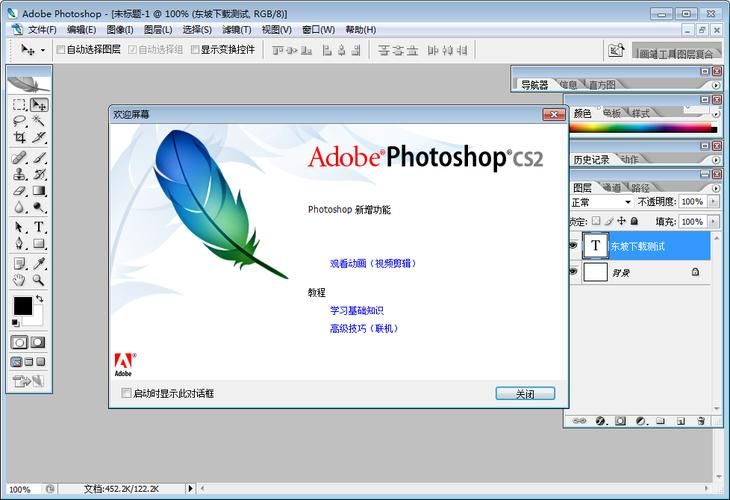Image resolution: width=730 pixels, height=500 pixels.
Task: Open status bar info arrow menu
Action: 190,488
